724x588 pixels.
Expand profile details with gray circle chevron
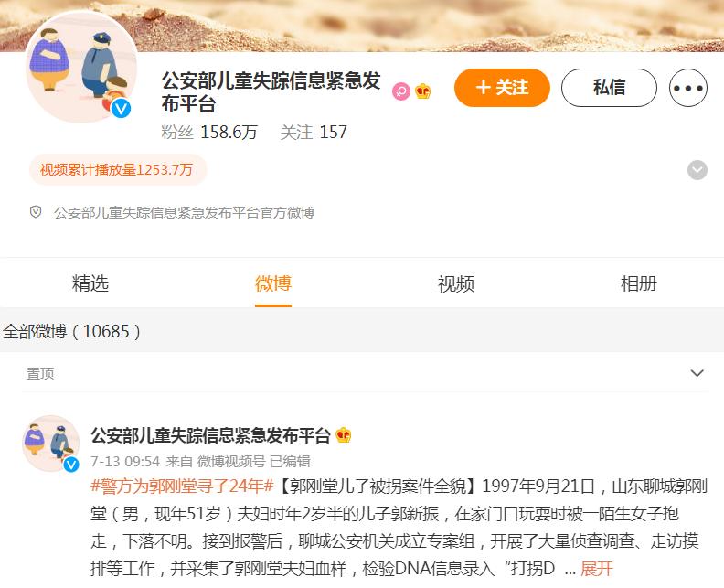tap(697, 170)
